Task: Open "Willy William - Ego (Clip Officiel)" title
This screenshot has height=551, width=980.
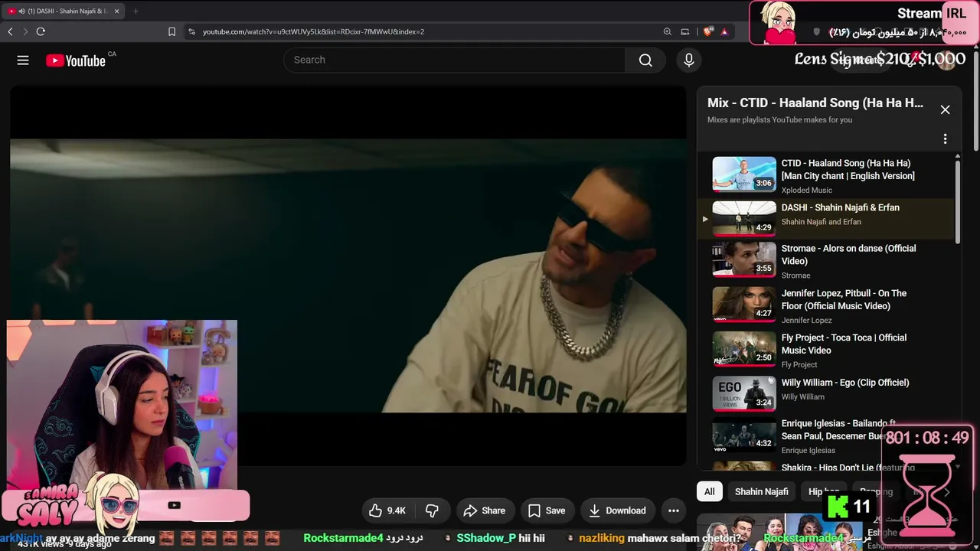Action: point(845,383)
